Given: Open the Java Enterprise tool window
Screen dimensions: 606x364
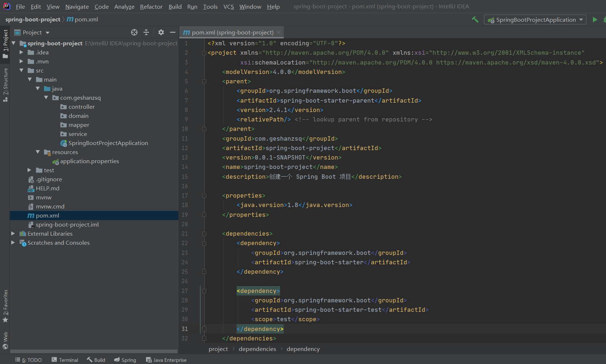Looking at the screenshot, I should point(166,360).
